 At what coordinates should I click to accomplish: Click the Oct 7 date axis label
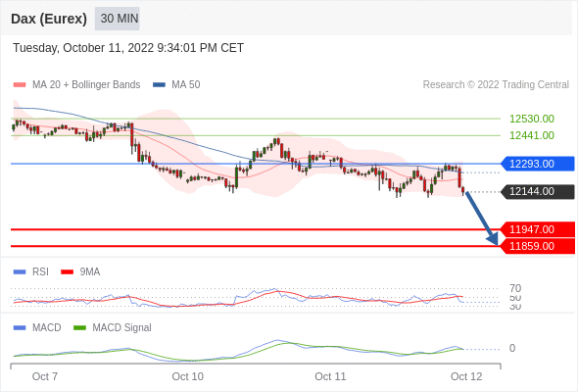(45, 376)
